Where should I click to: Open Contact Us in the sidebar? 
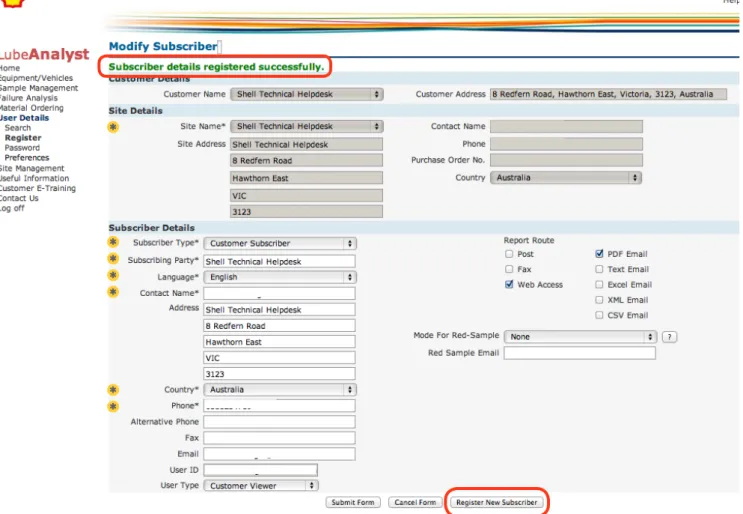coord(19,198)
